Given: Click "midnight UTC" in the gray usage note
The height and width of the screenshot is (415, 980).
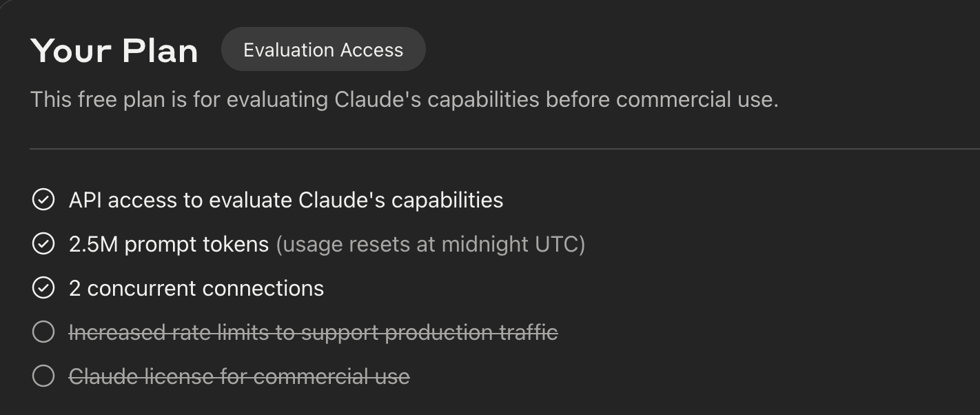Looking at the screenshot, I should point(513,245).
